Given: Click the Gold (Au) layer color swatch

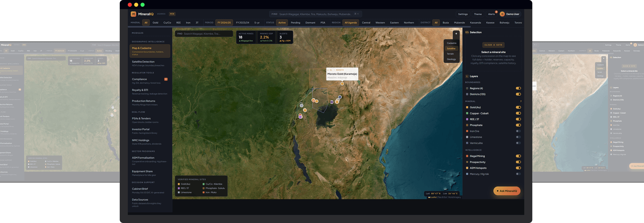Looking at the screenshot, I should [467, 107].
